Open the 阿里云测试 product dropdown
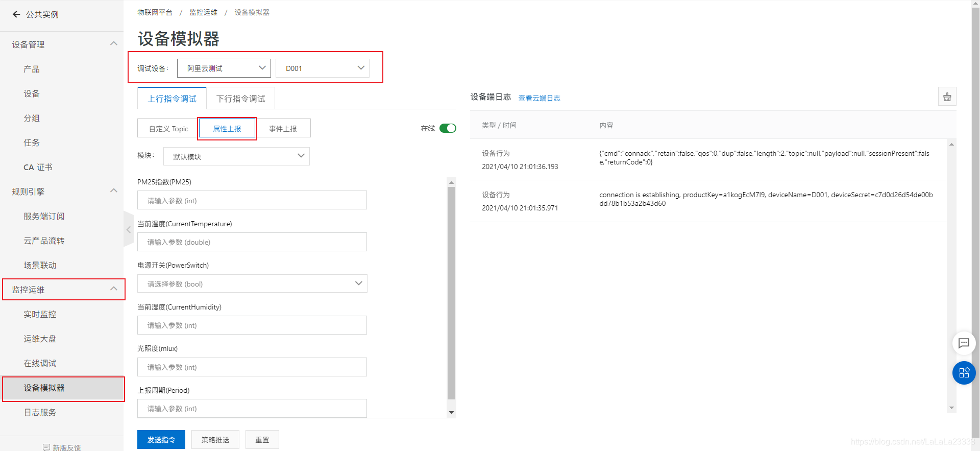The width and height of the screenshot is (980, 451). [x=224, y=68]
